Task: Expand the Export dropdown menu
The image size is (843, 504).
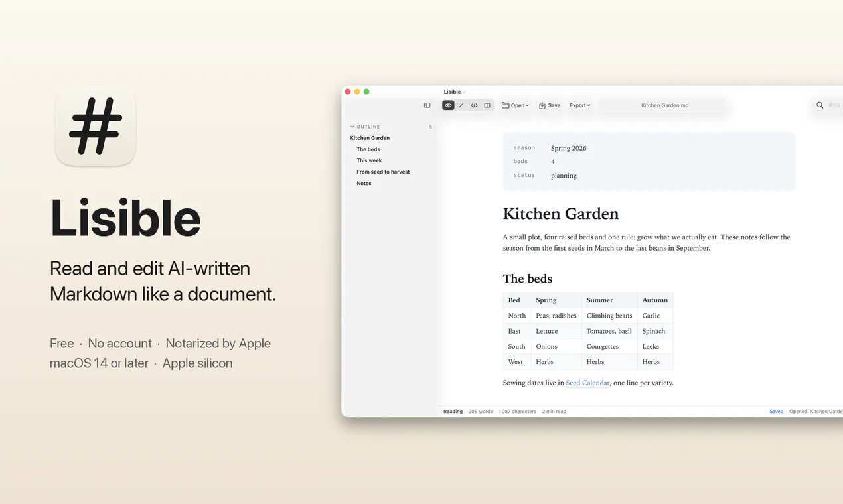Action: (580, 105)
